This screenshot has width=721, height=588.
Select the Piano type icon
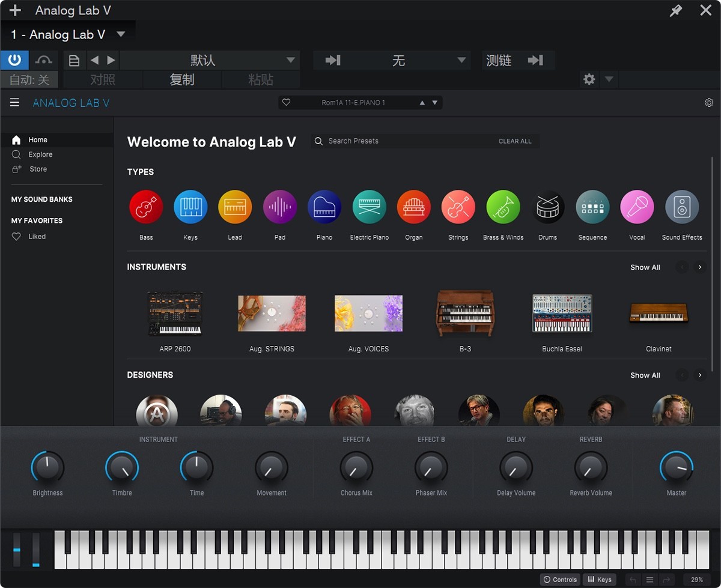pos(324,205)
